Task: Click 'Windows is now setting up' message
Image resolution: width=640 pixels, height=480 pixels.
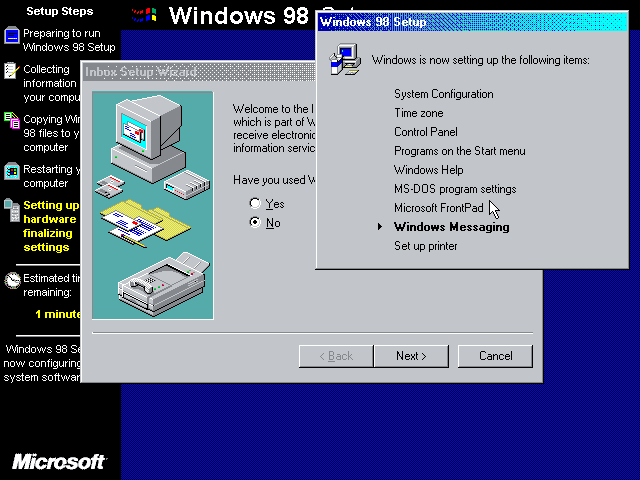Action: pyautogui.click(x=480, y=60)
